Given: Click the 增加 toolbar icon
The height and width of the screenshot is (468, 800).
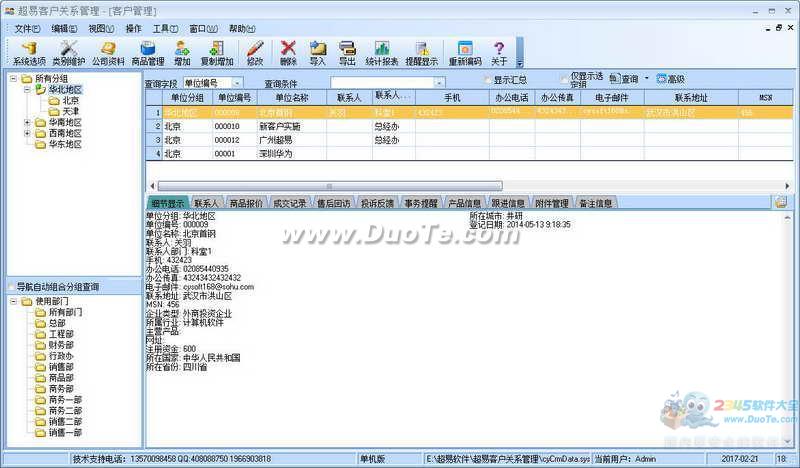Looking at the screenshot, I should (x=182, y=52).
